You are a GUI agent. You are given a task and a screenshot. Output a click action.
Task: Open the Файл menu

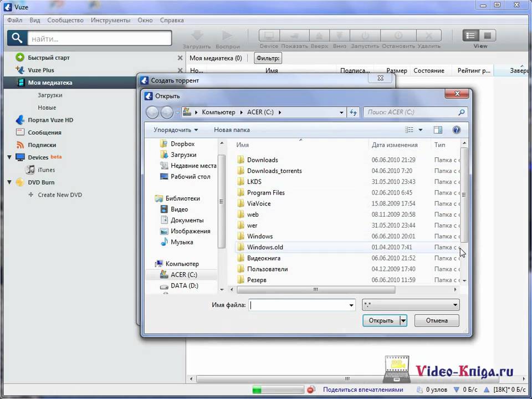(14, 20)
